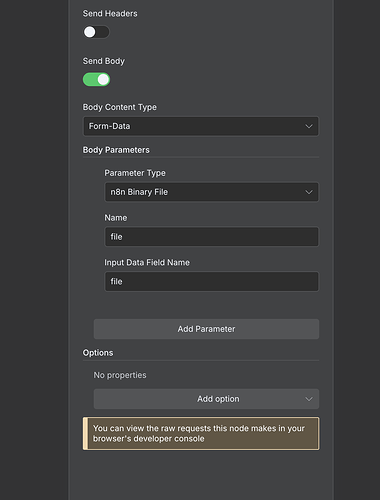Screen dimensions: 380x500
Task: Click the 'Input Data Field Name' label
Action: click(147, 262)
